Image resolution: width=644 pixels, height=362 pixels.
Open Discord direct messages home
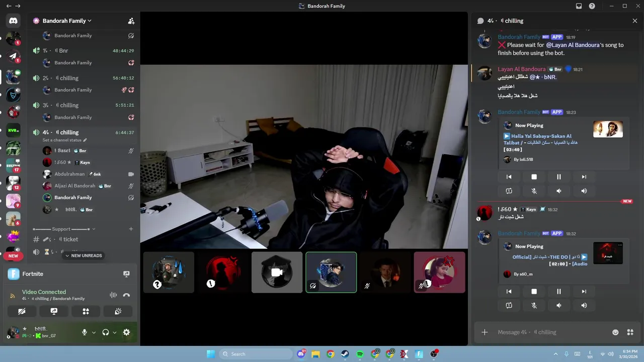(x=13, y=21)
